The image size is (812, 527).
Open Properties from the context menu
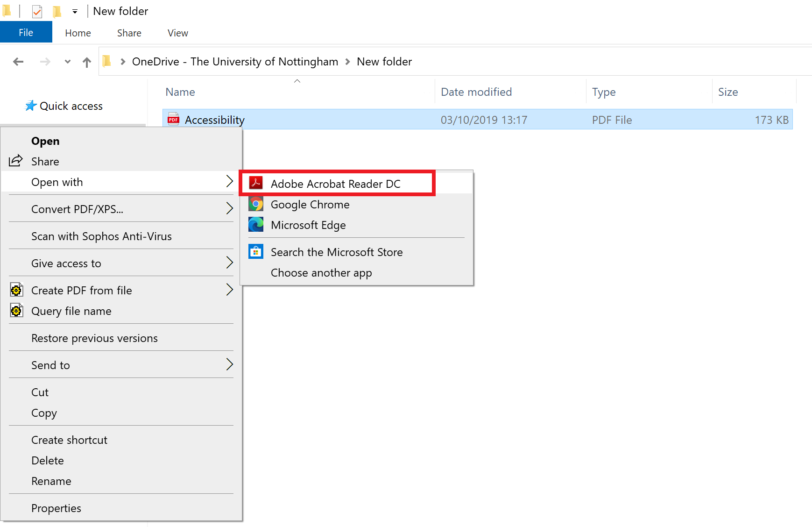point(121,508)
